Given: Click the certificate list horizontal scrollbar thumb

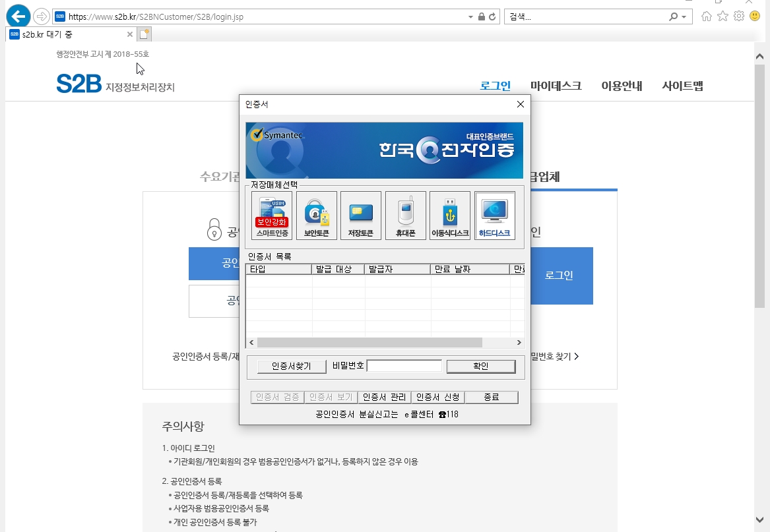Looking at the screenshot, I should (369, 343).
